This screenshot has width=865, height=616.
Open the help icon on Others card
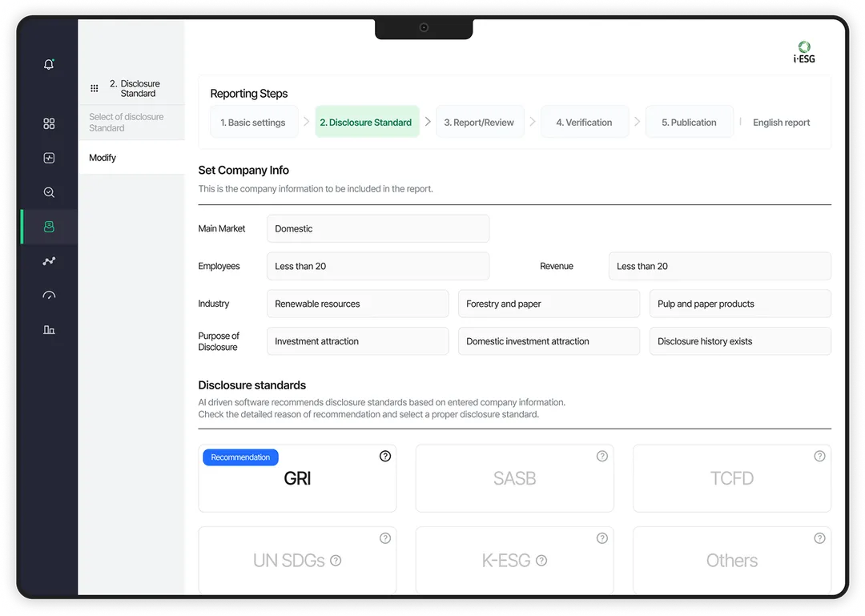819,537
